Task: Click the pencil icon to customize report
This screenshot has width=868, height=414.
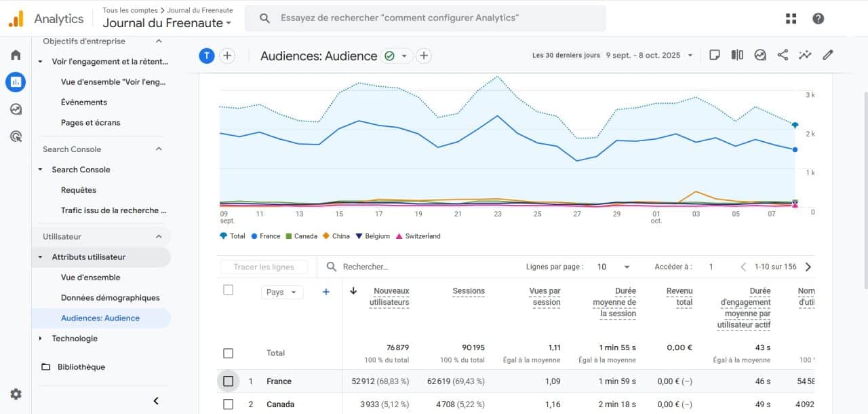Action: pyautogui.click(x=827, y=55)
